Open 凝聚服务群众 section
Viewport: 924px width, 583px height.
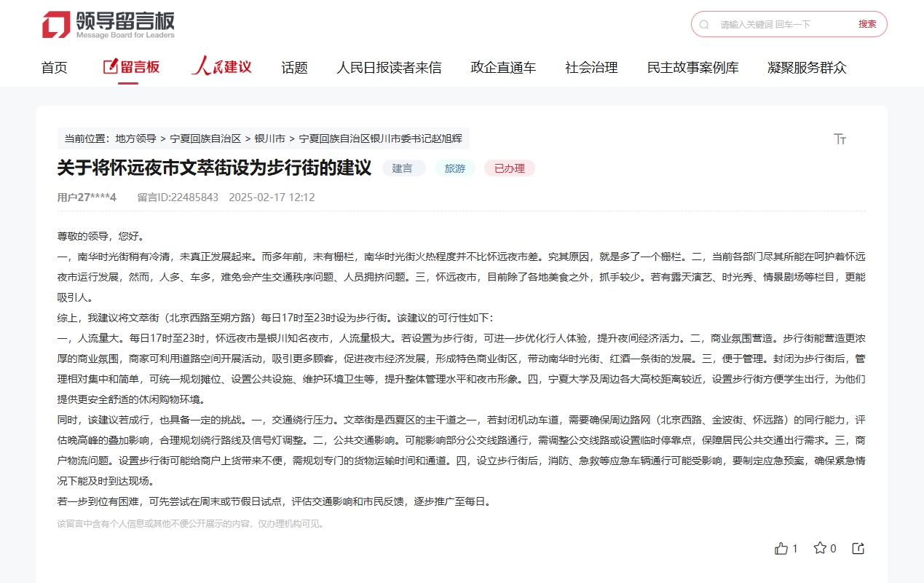(x=807, y=68)
